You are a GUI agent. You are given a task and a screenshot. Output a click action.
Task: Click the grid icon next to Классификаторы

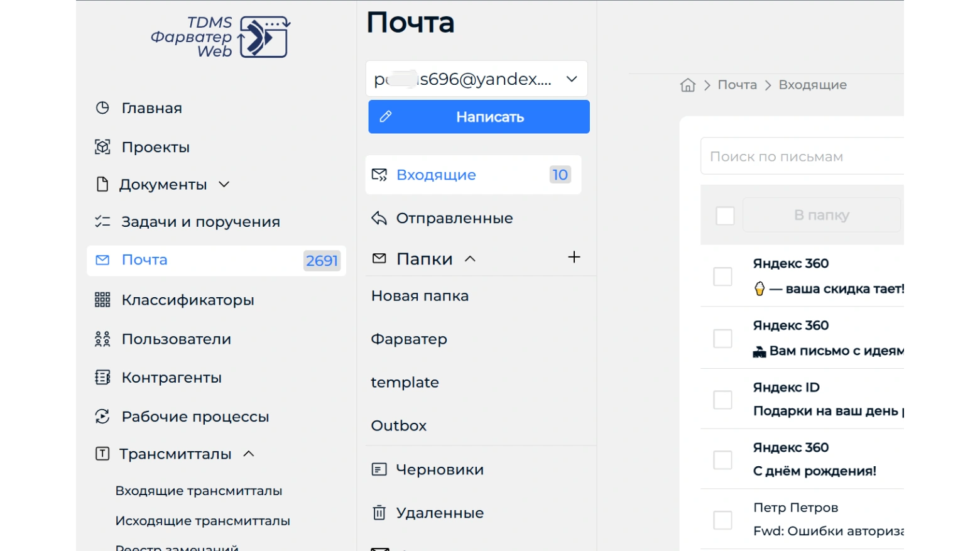click(x=102, y=300)
